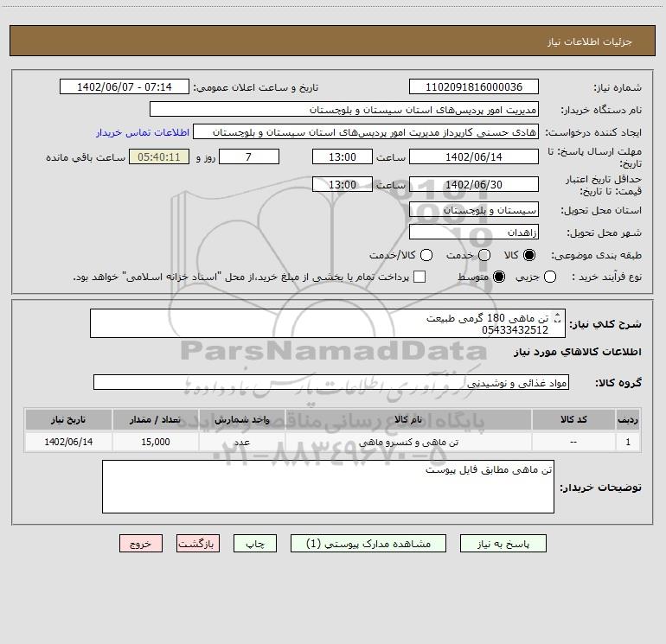Click the کد کالا column header

pos(573,420)
